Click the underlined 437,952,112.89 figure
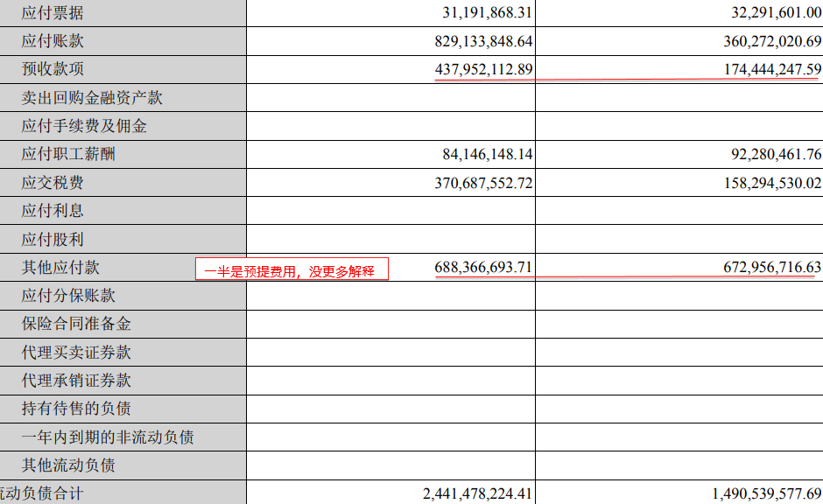Image resolution: width=823 pixels, height=504 pixels. coord(483,69)
